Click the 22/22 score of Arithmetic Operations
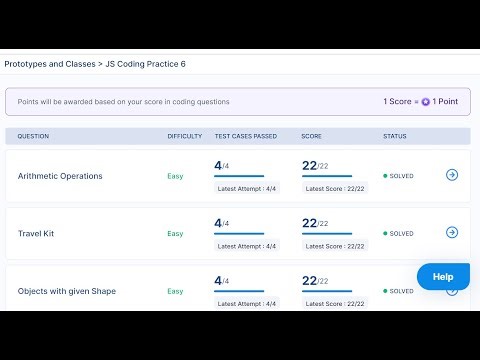 click(x=315, y=166)
